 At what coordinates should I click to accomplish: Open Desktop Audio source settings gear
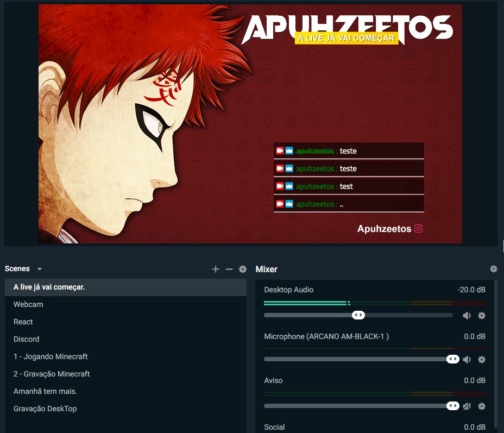click(x=482, y=316)
